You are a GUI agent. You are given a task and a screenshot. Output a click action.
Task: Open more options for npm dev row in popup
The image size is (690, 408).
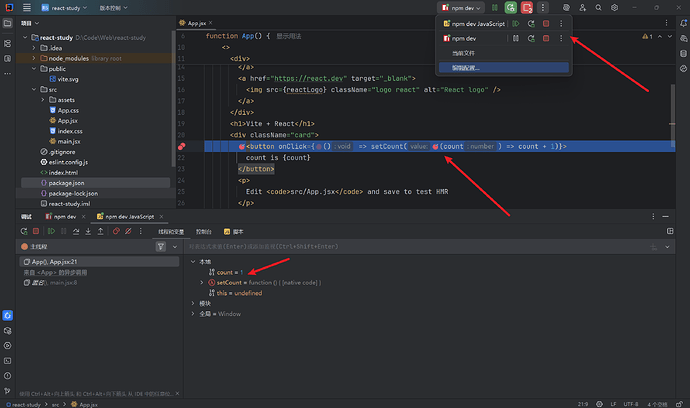pos(561,38)
